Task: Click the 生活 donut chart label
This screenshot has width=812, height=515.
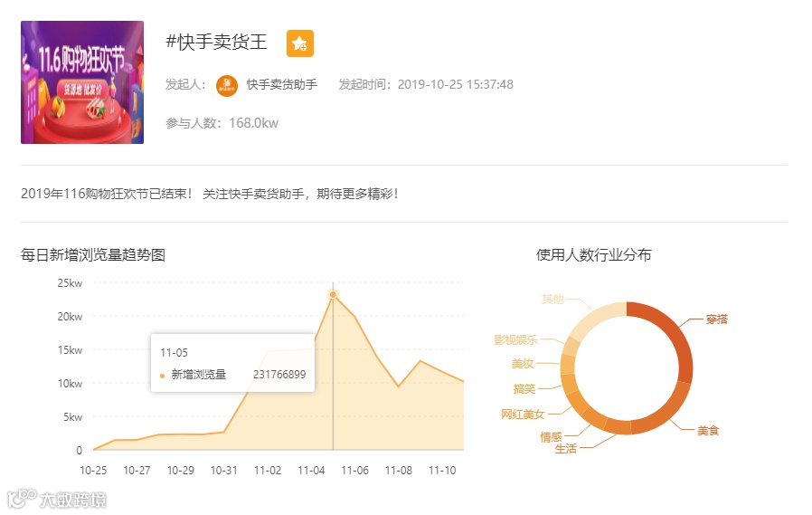Action: pyautogui.click(x=565, y=449)
